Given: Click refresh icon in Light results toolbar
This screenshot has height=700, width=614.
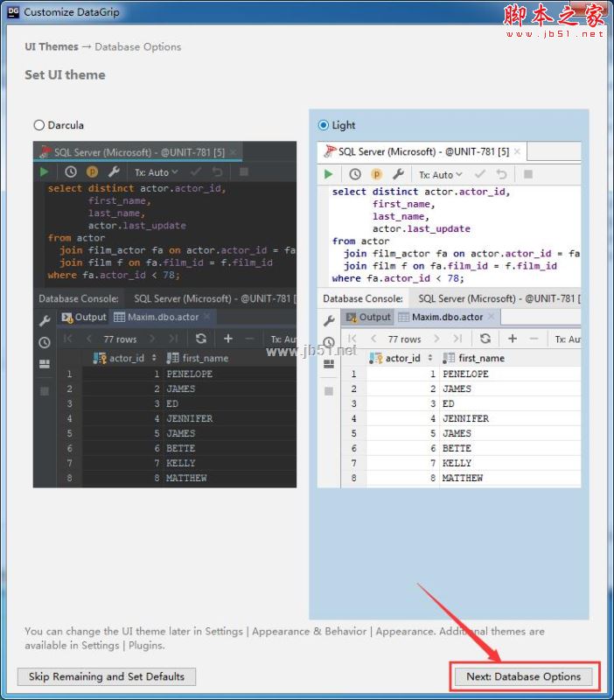Looking at the screenshot, I should [x=485, y=339].
